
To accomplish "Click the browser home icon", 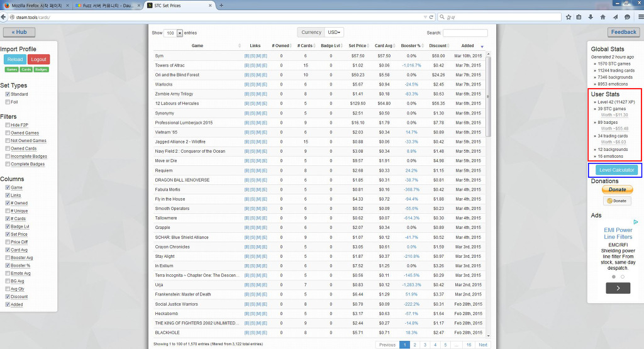I will pyautogui.click(x=603, y=17).
